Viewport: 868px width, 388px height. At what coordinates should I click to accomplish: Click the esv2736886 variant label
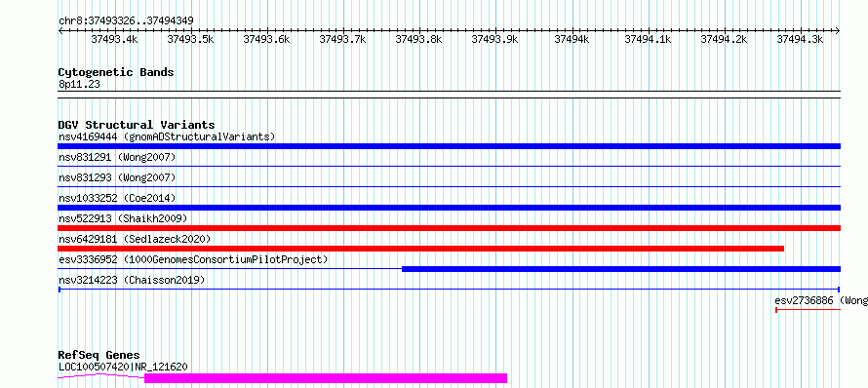click(x=821, y=300)
